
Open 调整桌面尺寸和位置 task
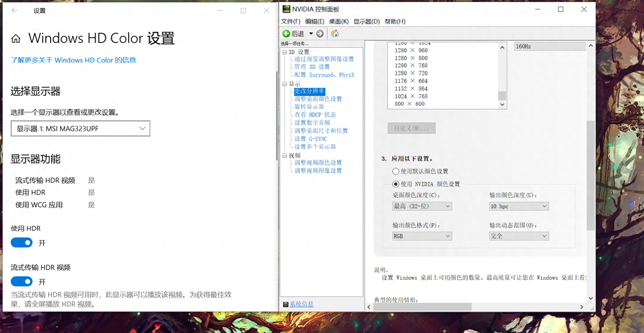[321, 131]
